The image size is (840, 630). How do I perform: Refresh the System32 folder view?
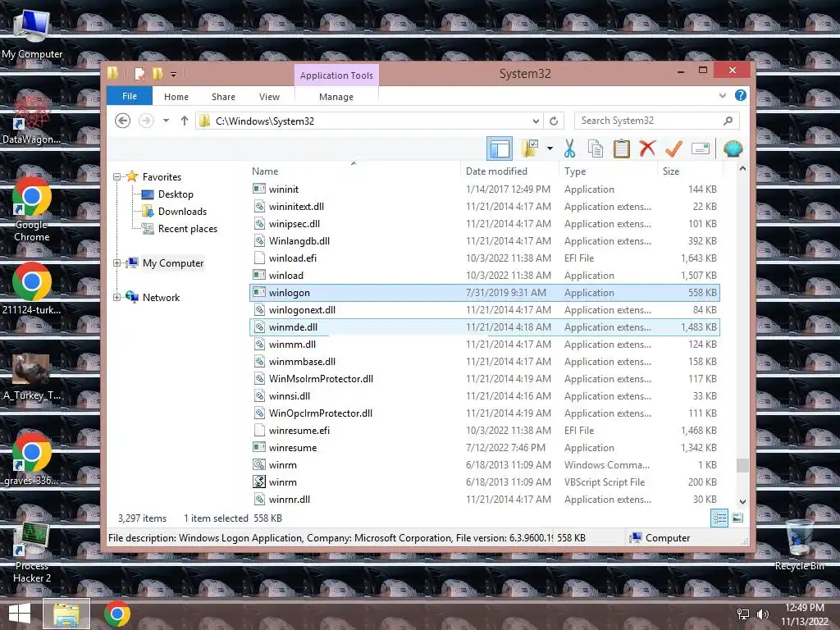tap(554, 121)
